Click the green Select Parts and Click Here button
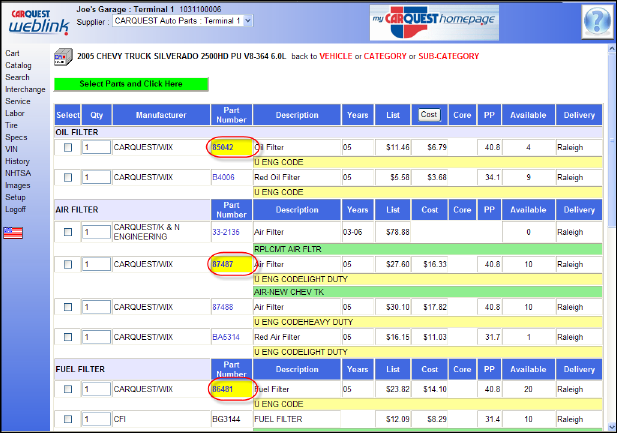Image resolution: width=617 pixels, height=433 pixels. [131, 84]
